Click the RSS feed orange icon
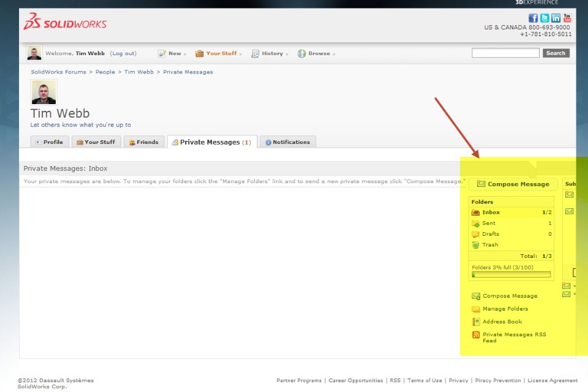Viewport: 588px width, 392px height. tap(476, 335)
